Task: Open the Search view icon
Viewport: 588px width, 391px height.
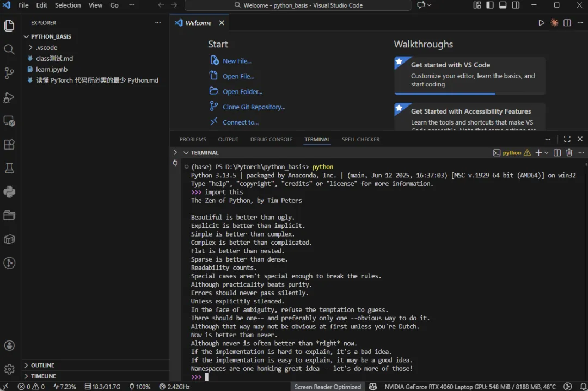Action: (9, 49)
